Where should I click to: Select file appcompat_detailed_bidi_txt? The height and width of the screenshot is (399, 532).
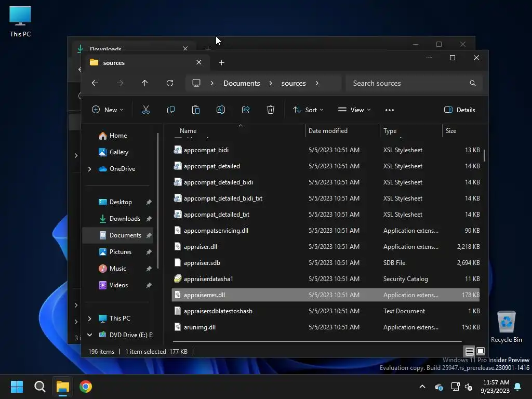pyautogui.click(x=326, y=198)
